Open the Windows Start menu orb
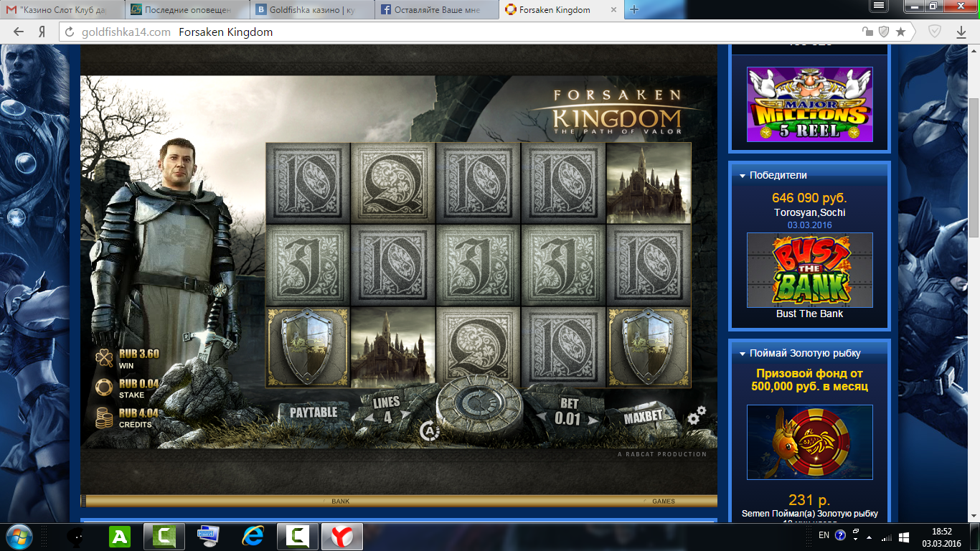Image resolution: width=980 pixels, height=551 pixels. [x=19, y=536]
